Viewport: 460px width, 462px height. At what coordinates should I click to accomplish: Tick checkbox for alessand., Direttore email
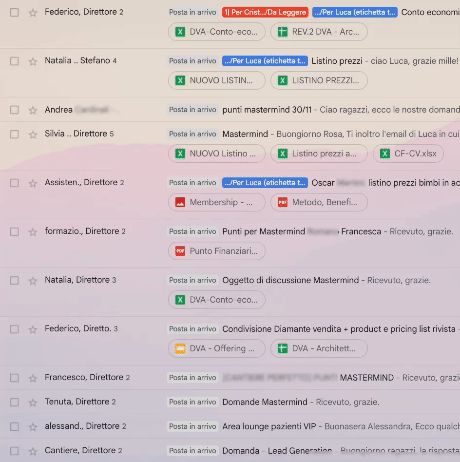tap(14, 427)
